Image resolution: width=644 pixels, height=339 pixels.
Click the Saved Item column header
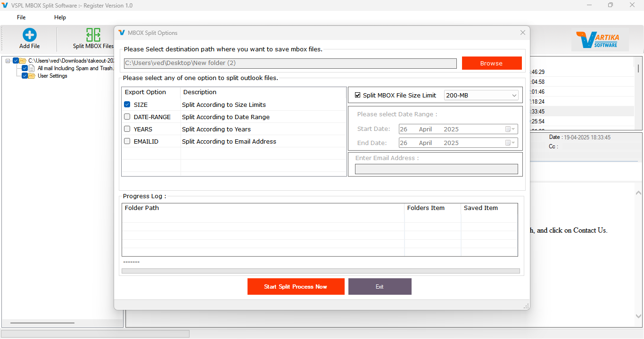(x=489, y=208)
